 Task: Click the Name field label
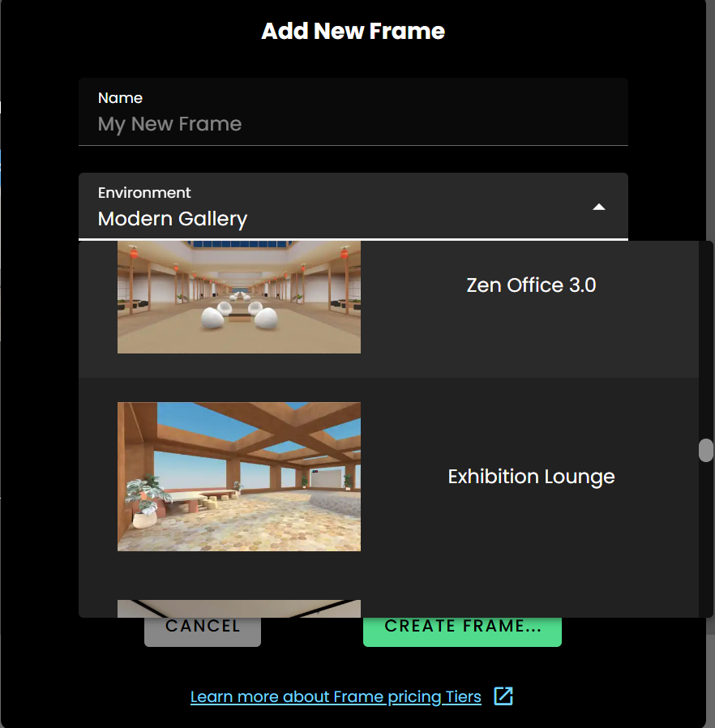pyautogui.click(x=120, y=98)
